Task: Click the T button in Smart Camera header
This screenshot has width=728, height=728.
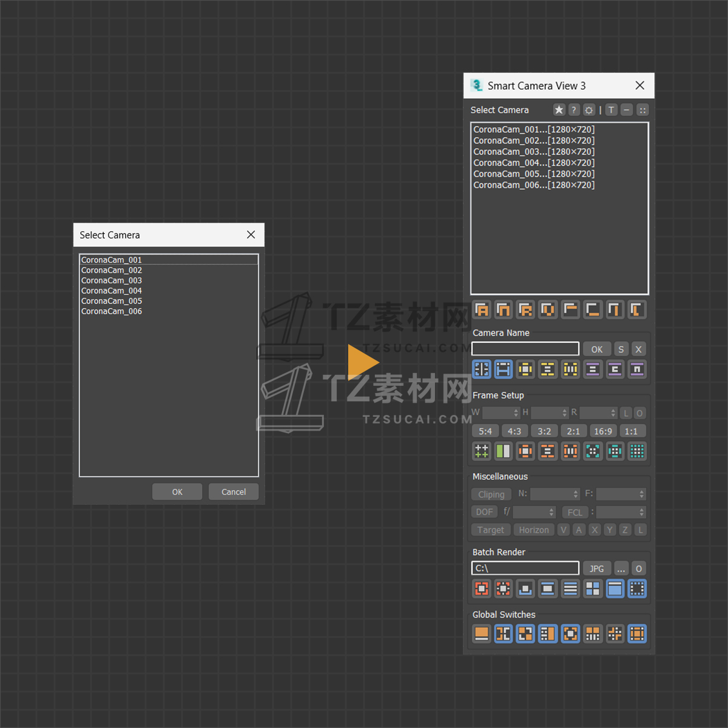Action: tap(612, 110)
